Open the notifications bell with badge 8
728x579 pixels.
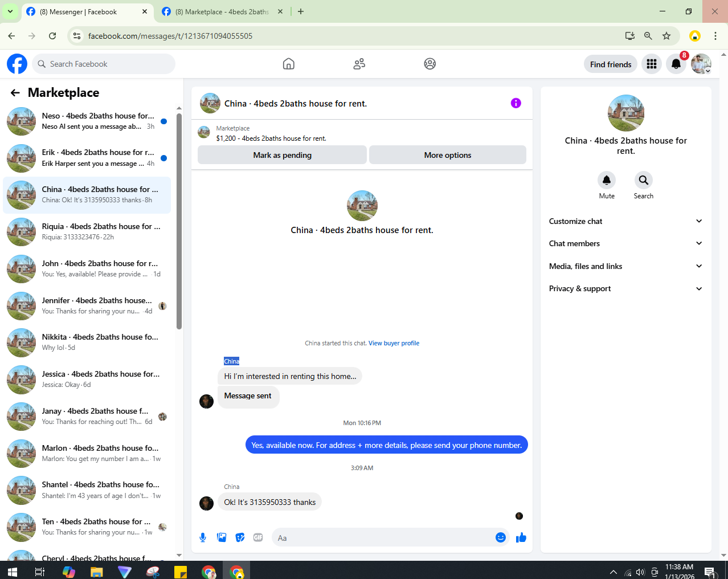(x=676, y=64)
